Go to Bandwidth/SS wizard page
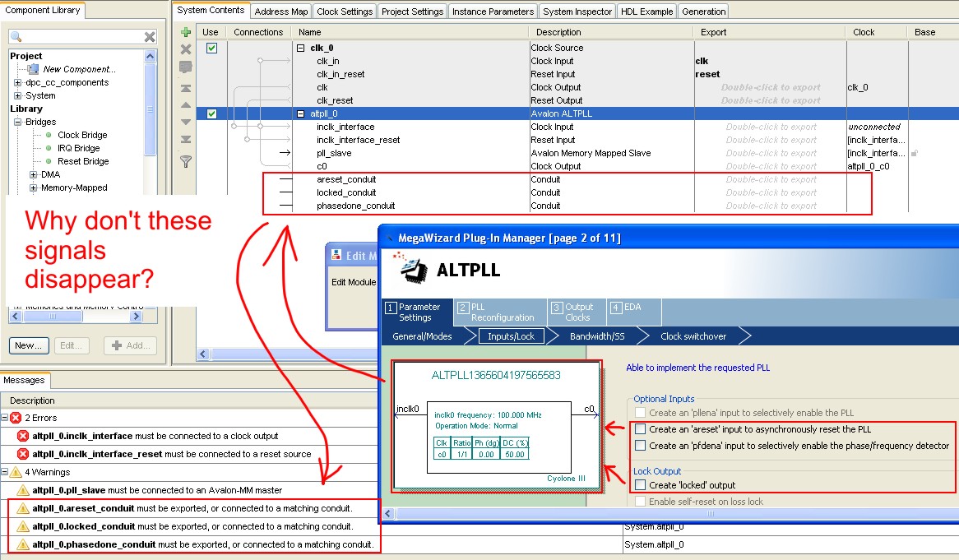This screenshot has width=959, height=560. pos(597,336)
